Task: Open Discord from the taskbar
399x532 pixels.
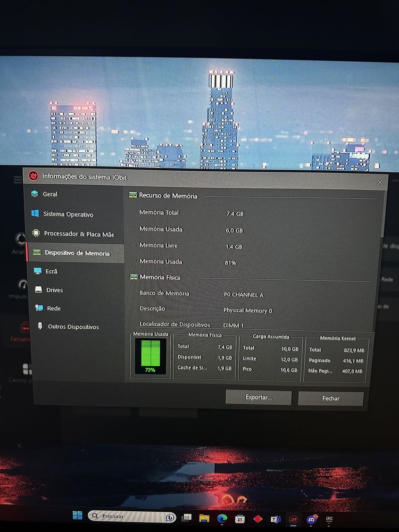Action: coord(311,519)
